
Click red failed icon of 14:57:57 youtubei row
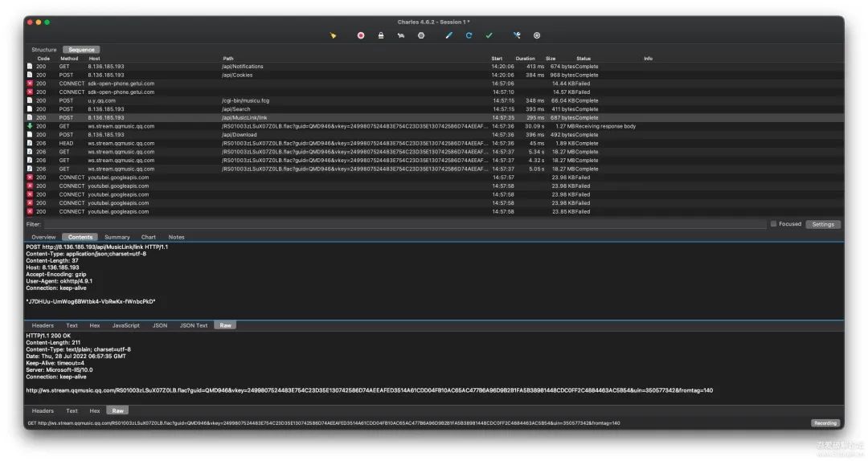click(30, 177)
